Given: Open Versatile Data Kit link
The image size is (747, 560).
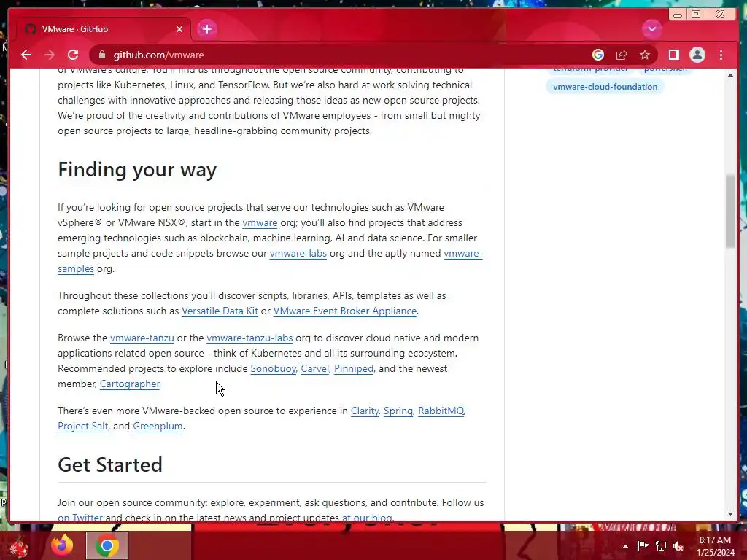Looking at the screenshot, I should (220, 311).
